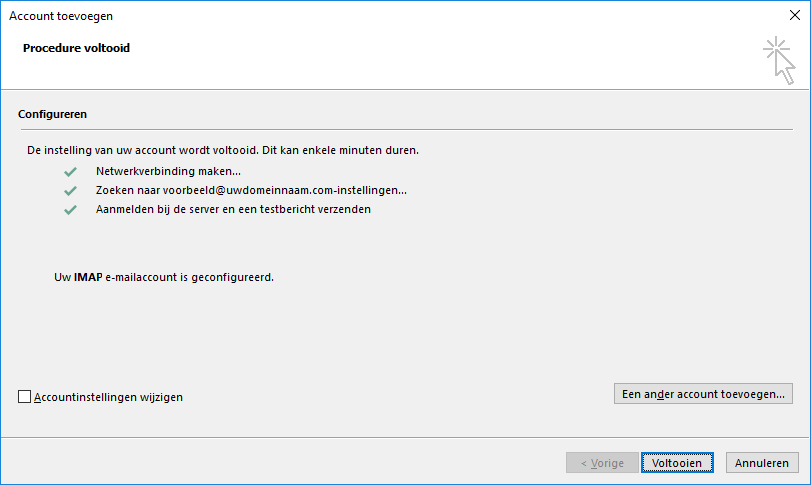Click the checkmark beside Aanmelden bij de server
Viewport: 811px width, 485px height.
click(70, 210)
